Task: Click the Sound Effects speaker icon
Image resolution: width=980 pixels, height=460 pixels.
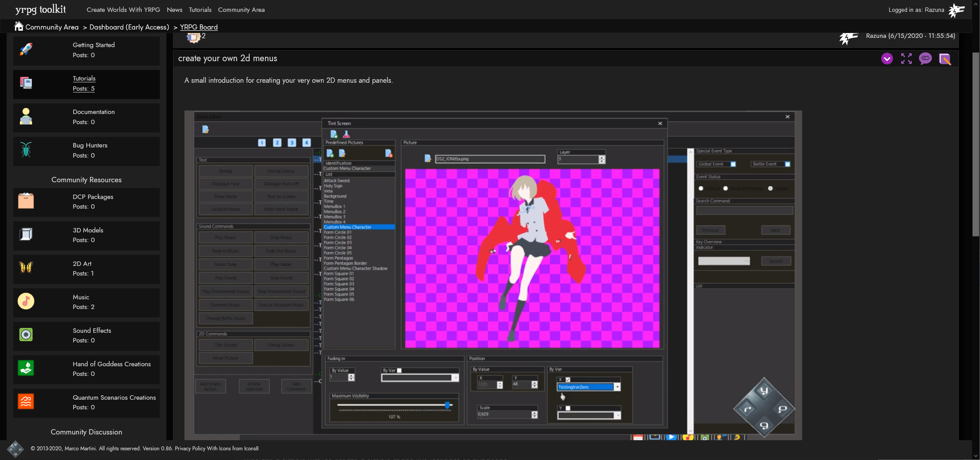Action: click(x=26, y=335)
